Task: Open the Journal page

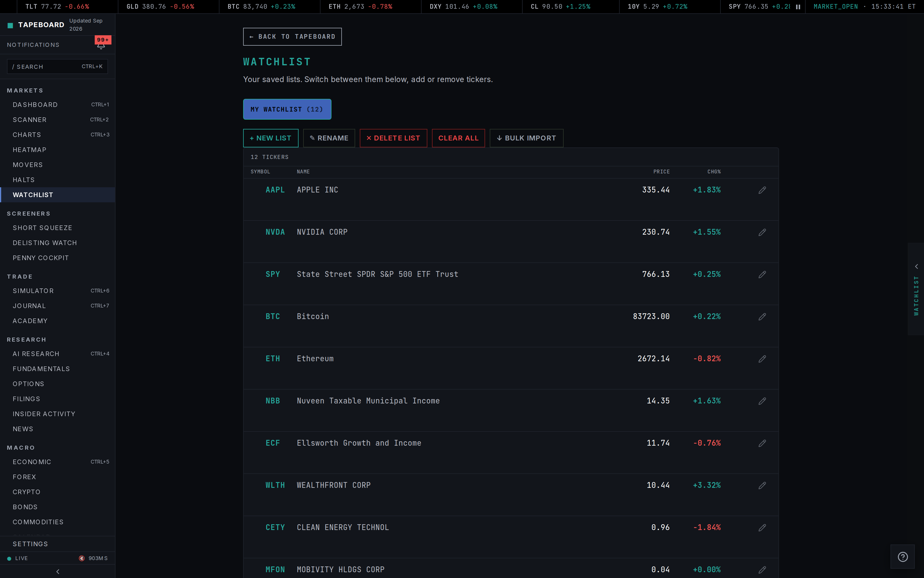Action: click(58, 306)
